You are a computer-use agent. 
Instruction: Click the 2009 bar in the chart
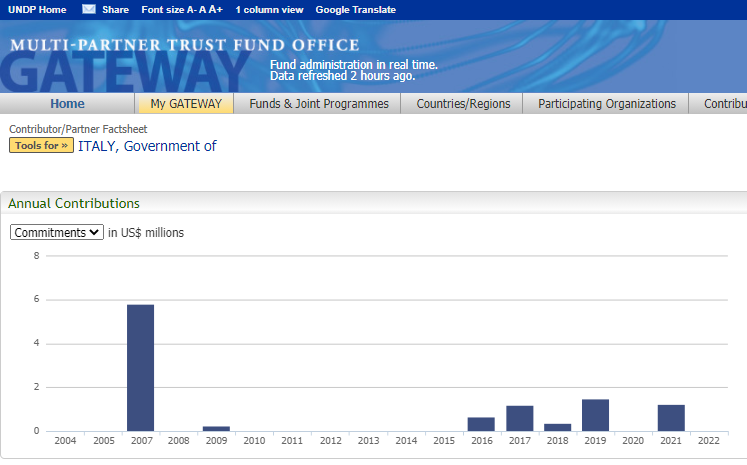[216, 429]
